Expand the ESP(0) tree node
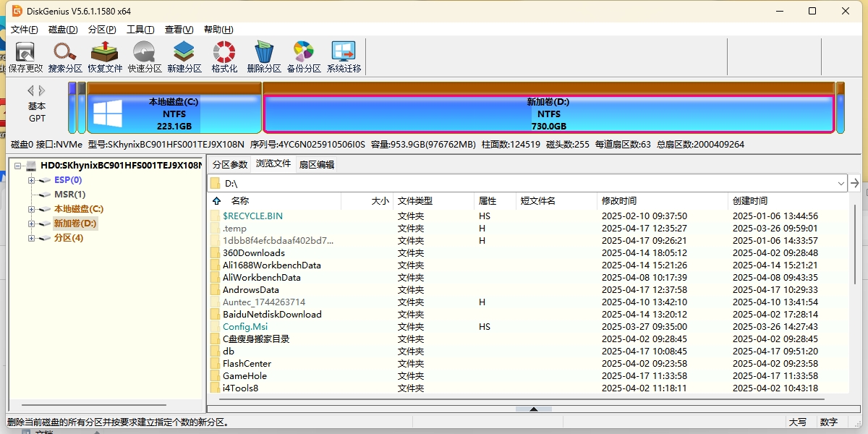868x434 pixels. (31, 180)
